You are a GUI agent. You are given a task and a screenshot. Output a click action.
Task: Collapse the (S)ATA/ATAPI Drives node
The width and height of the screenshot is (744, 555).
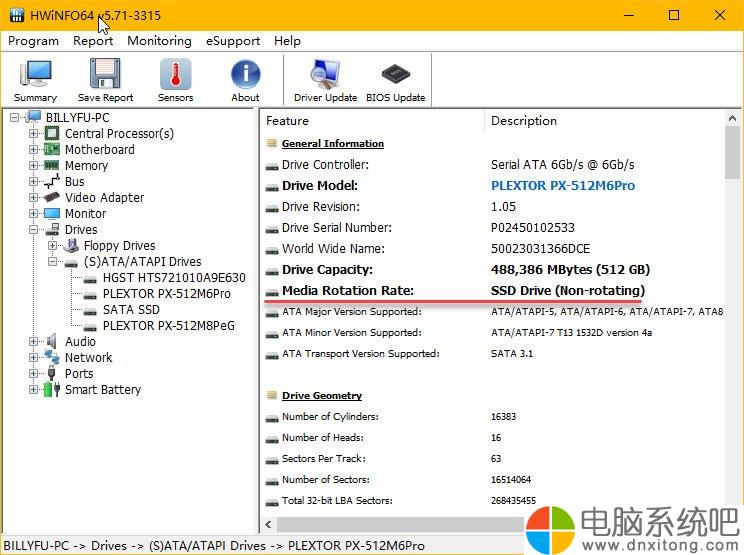pyautogui.click(x=53, y=261)
